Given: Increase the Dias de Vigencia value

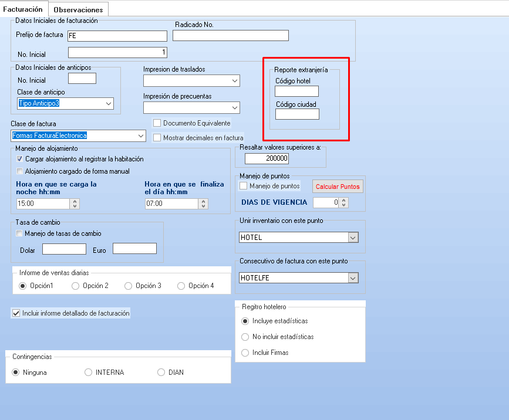Looking at the screenshot, I should pyautogui.click(x=344, y=200).
